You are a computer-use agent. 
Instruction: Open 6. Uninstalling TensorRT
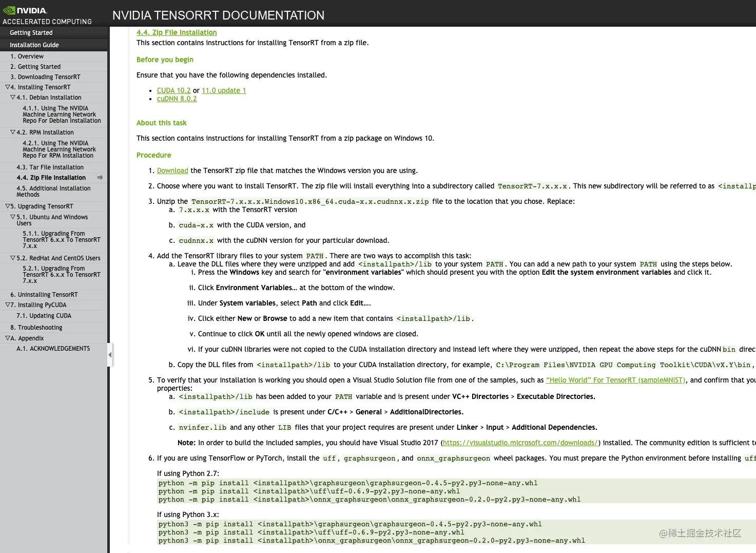(x=44, y=295)
